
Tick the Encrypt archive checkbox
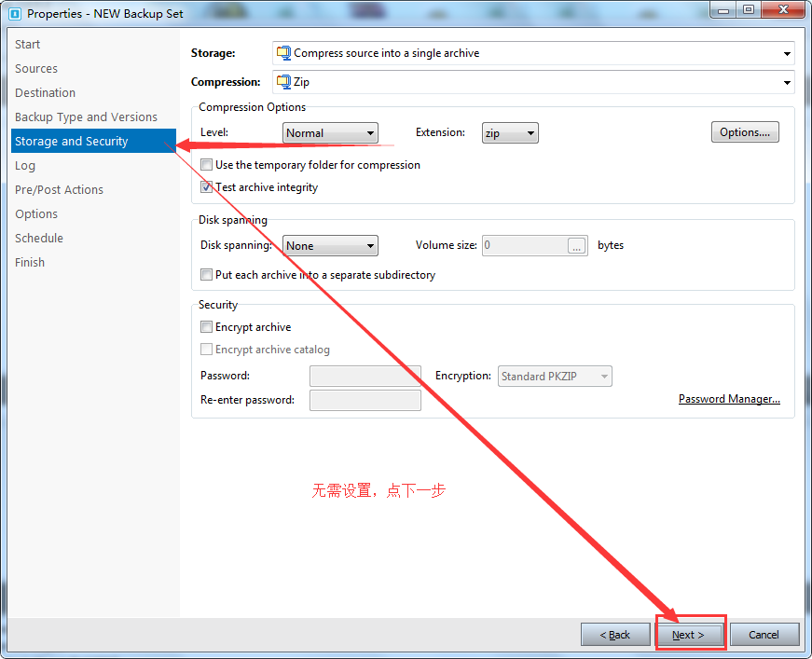207,327
